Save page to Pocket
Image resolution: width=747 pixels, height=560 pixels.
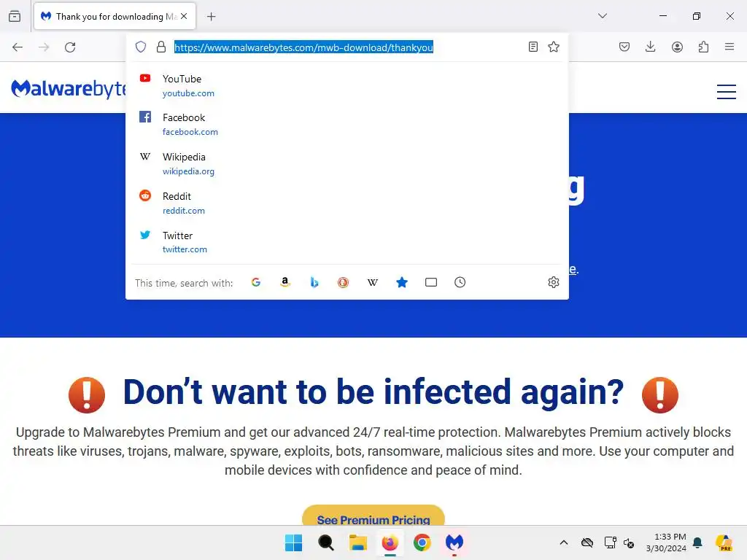624,47
